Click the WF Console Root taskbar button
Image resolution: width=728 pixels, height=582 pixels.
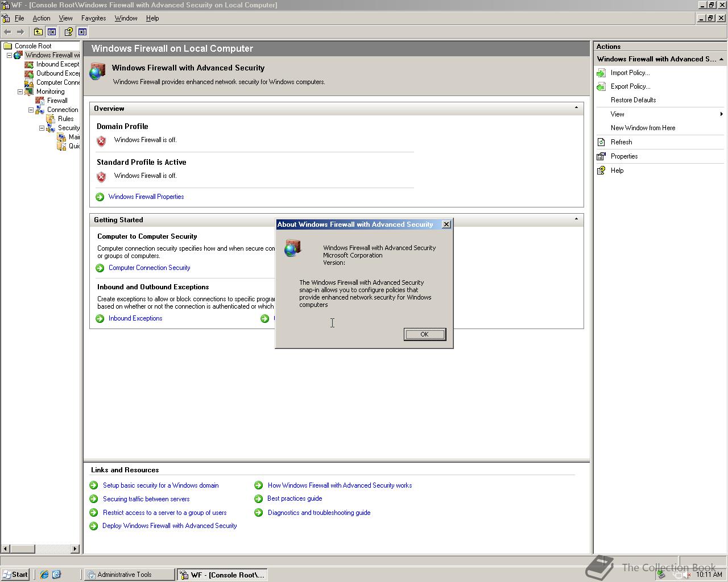222,575
